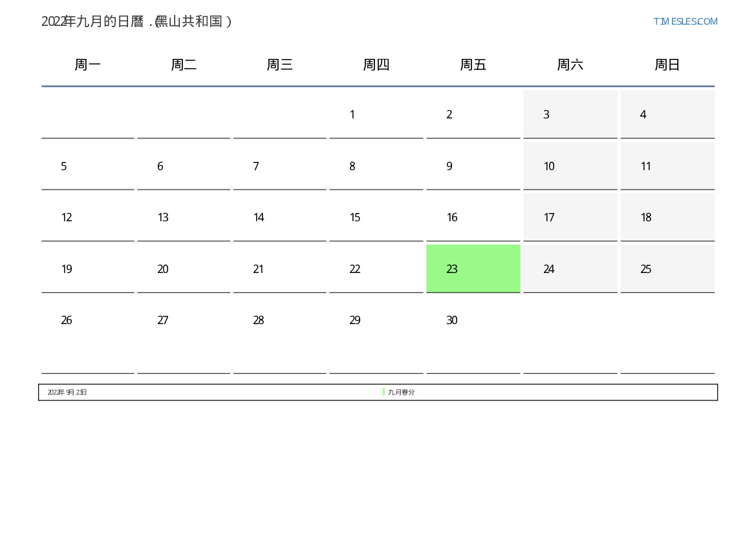Screen dimensions: 756x535
Task: Select the 周五 column header
Action: (x=473, y=65)
